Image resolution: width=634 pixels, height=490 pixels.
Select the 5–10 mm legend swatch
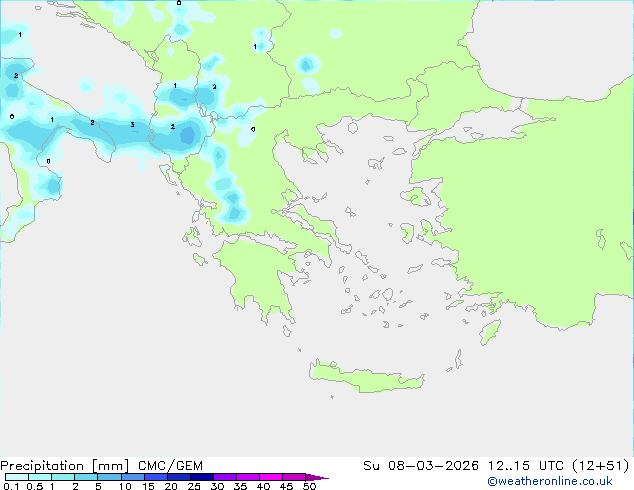click(x=109, y=477)
